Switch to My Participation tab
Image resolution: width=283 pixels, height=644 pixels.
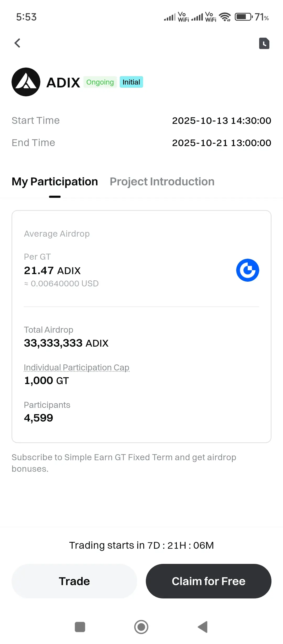[x=55, y=182]
